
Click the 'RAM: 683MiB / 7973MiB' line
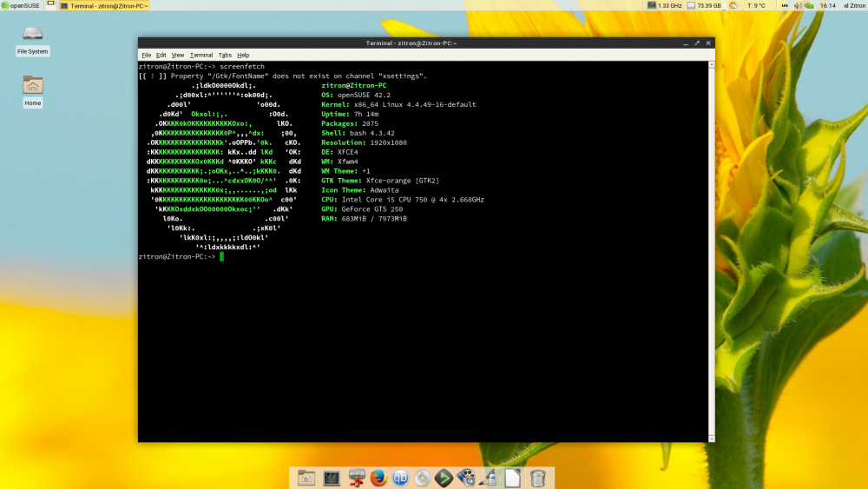[364, 219]
